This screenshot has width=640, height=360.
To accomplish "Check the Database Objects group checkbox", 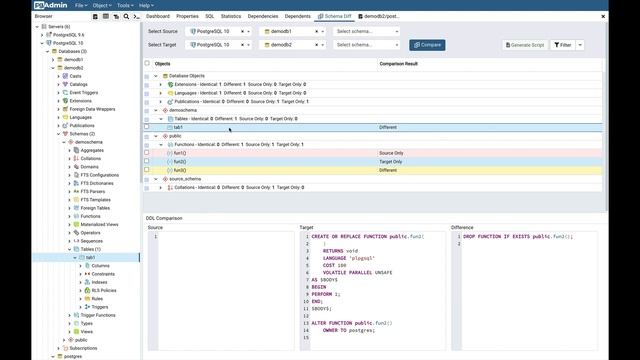I will pos(147,76).
